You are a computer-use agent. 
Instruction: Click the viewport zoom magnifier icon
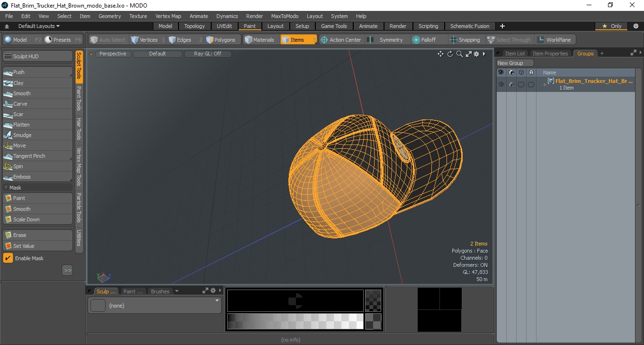(459, 54)
